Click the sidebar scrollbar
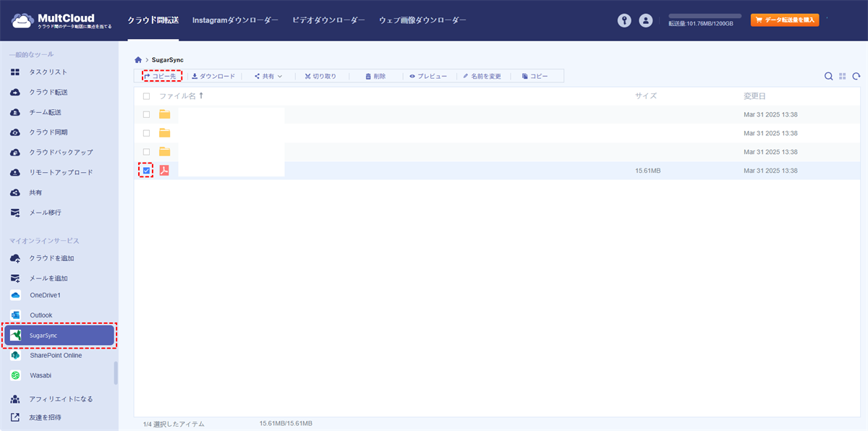Image resolution: width=868 pixels, height=431 pixels. 116,373
